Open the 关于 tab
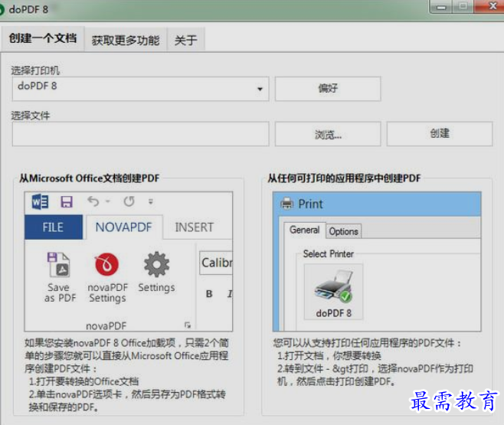The height and width of the screenshot is (425, 504). coord(185,40)
